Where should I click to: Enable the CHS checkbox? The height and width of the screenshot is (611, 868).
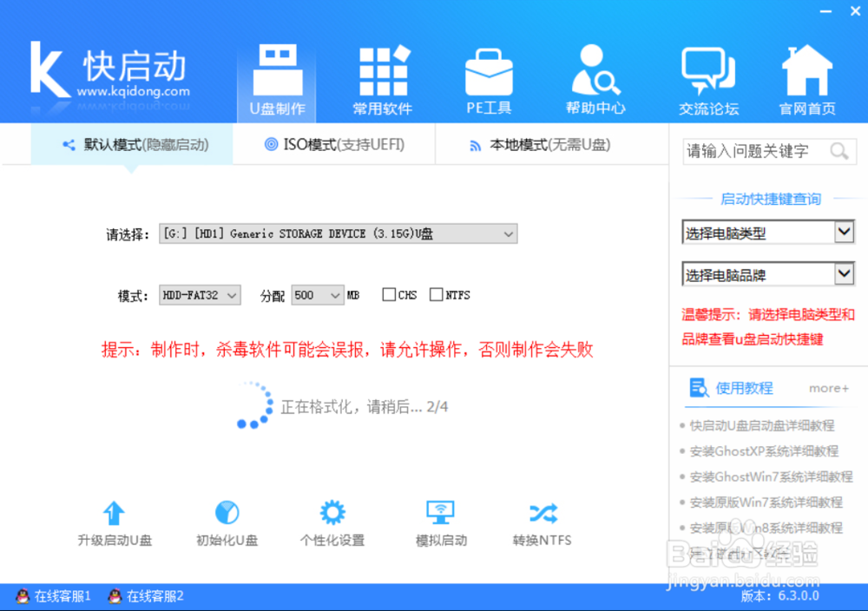(388, 294)
